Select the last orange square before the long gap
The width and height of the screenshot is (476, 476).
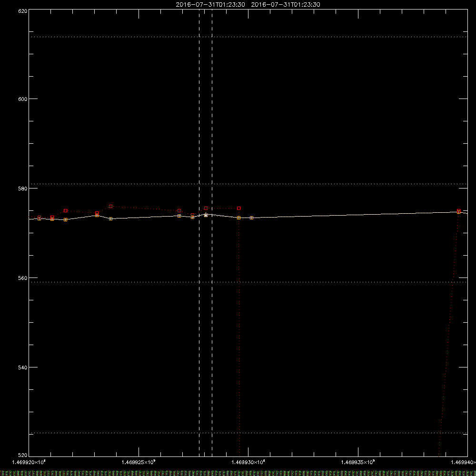click(x=252, y=218)
